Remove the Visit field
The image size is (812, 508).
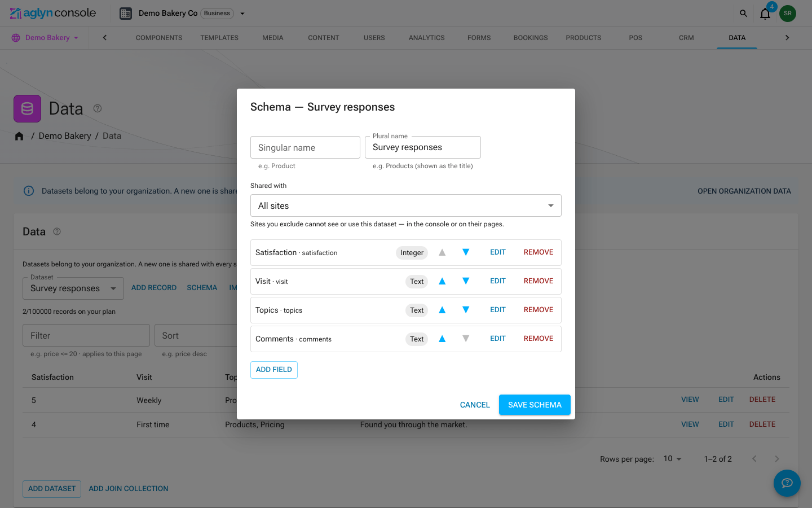pos(539,281)
